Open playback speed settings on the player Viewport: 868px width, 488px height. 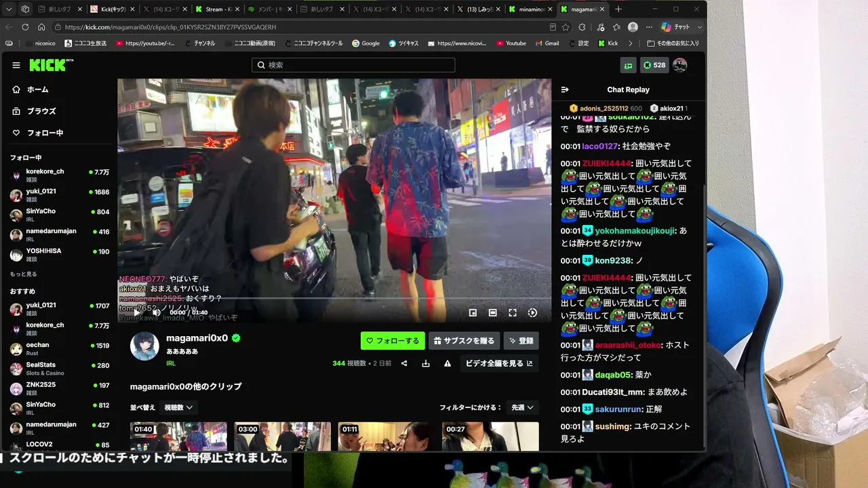click(x=532, y=312)
